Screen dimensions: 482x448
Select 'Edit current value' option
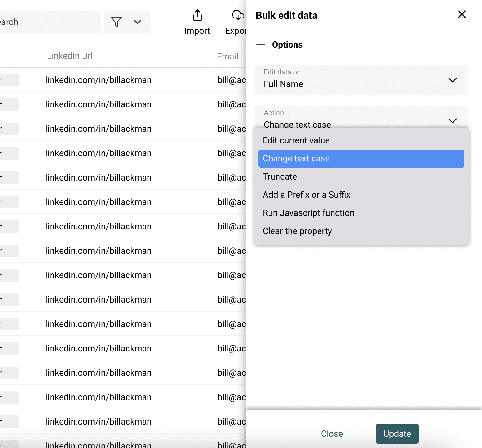(296, 140)
